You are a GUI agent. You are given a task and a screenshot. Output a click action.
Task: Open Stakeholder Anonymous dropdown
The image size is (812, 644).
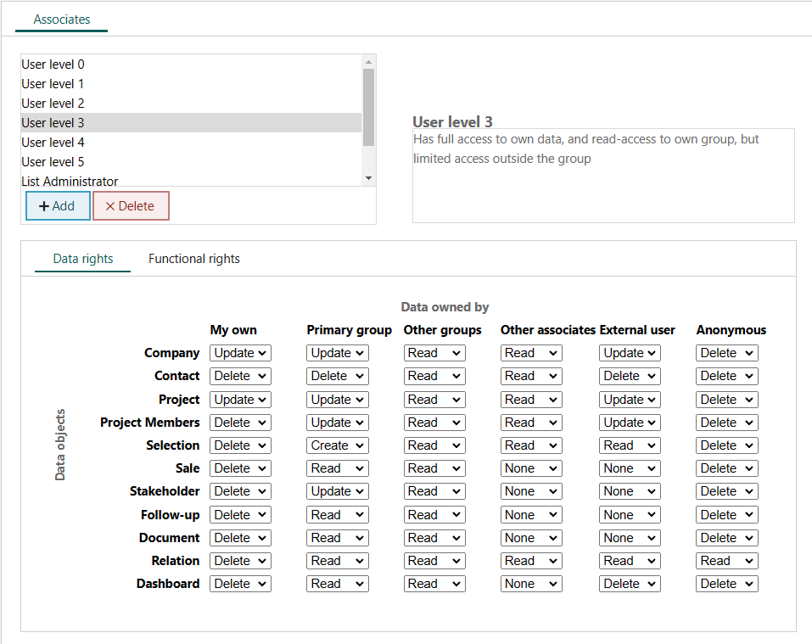pos(726,491)
